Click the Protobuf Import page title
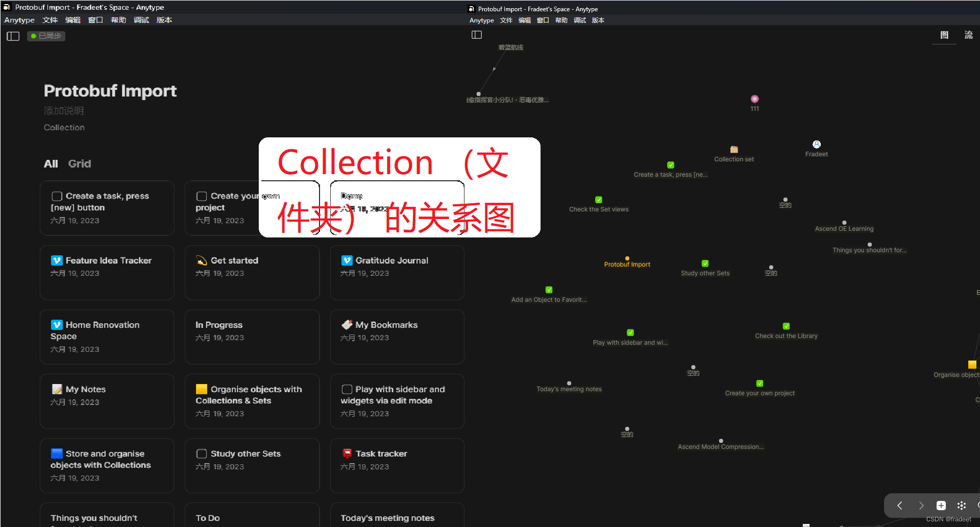The width and height of the screenshot is (980, 527). tap(110, 91)
